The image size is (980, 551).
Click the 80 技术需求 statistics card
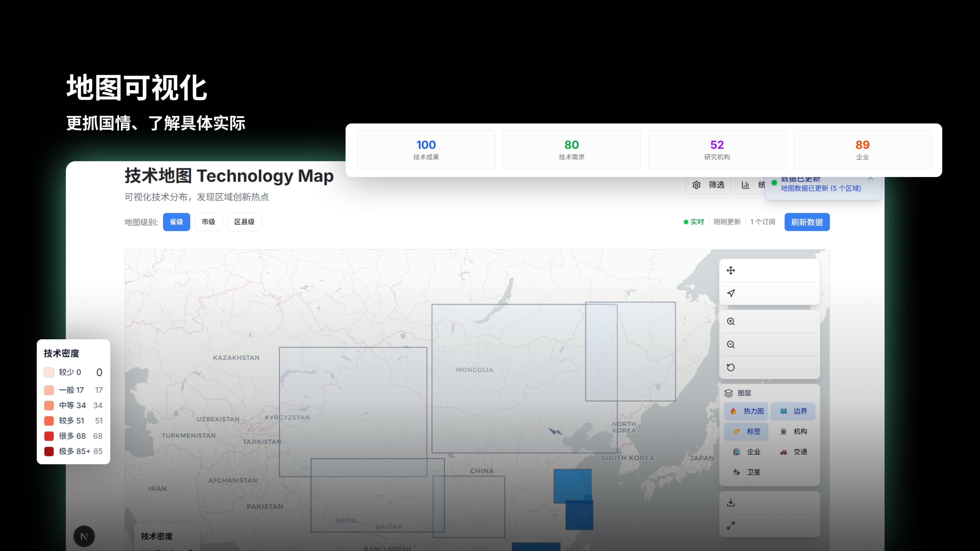(572, 150)
